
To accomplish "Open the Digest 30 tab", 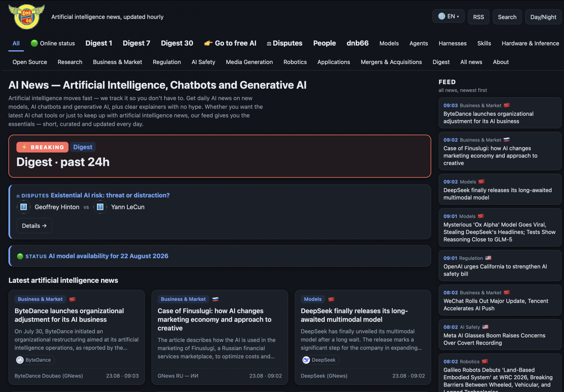I will (177, 43).
